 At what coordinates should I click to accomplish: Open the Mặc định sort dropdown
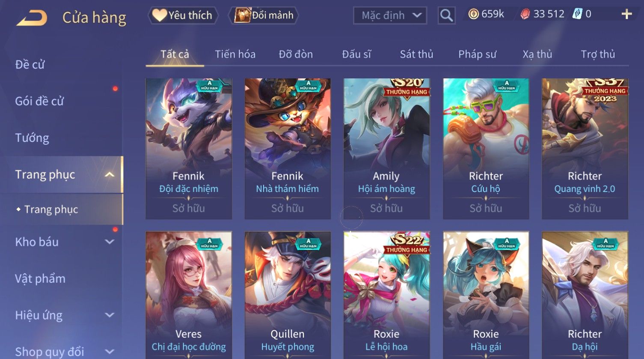390,15
